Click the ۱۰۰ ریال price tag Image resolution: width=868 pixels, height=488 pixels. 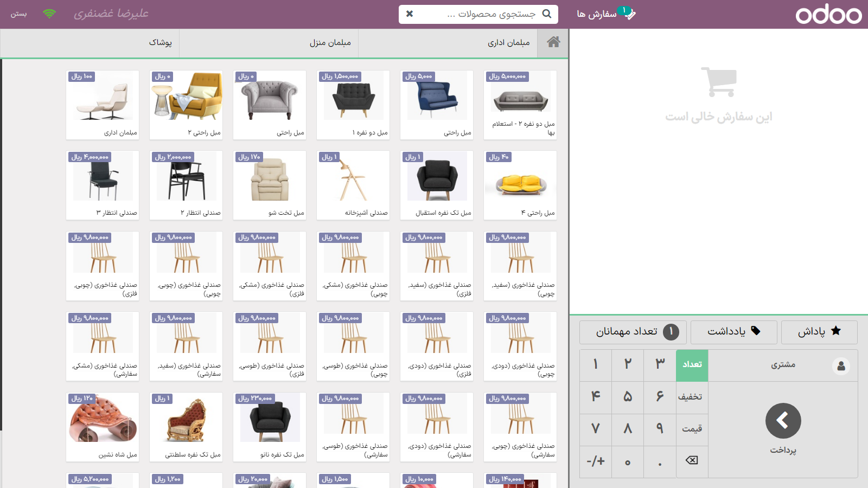pyautogui.click(x=82, y=76)
